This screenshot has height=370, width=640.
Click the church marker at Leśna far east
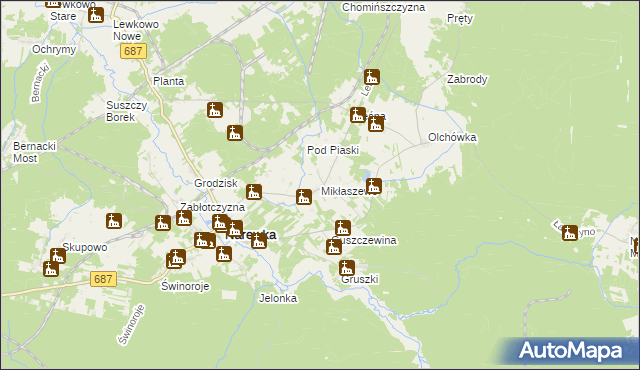570,233
